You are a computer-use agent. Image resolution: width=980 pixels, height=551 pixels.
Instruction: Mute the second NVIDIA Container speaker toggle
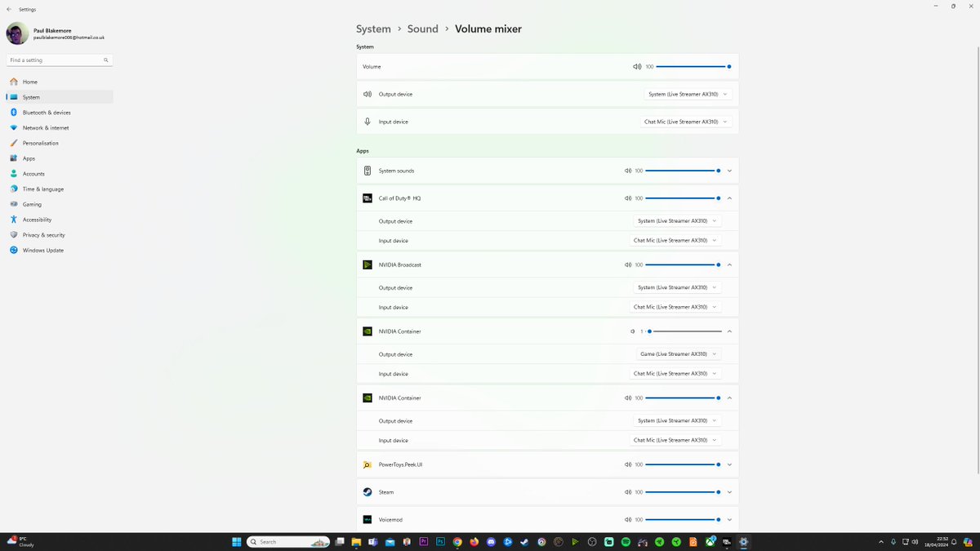click(627, 398)
